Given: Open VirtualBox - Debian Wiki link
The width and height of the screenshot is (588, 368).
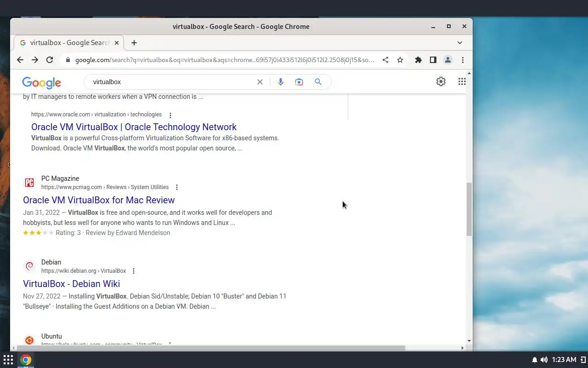Looking at the screenshot, I should coord(71,284).
